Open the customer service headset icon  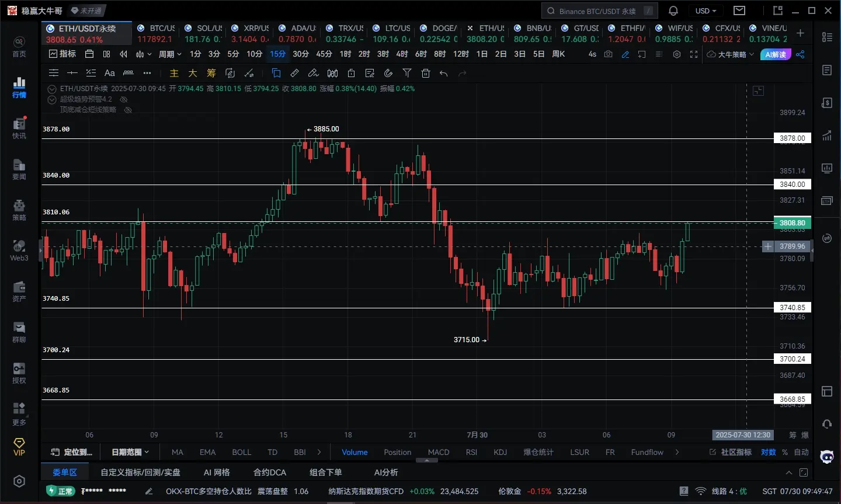click(827, 424)
